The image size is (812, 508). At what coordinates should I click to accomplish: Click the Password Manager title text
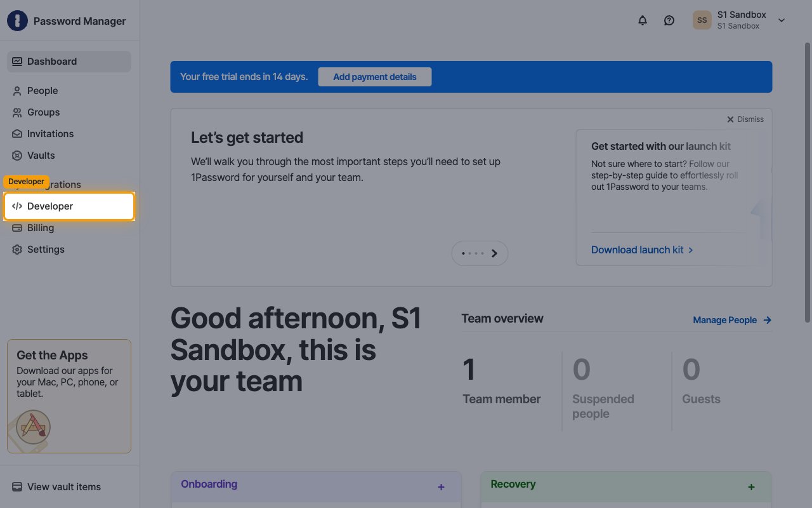pyautogui.click(x=80, y=21)
